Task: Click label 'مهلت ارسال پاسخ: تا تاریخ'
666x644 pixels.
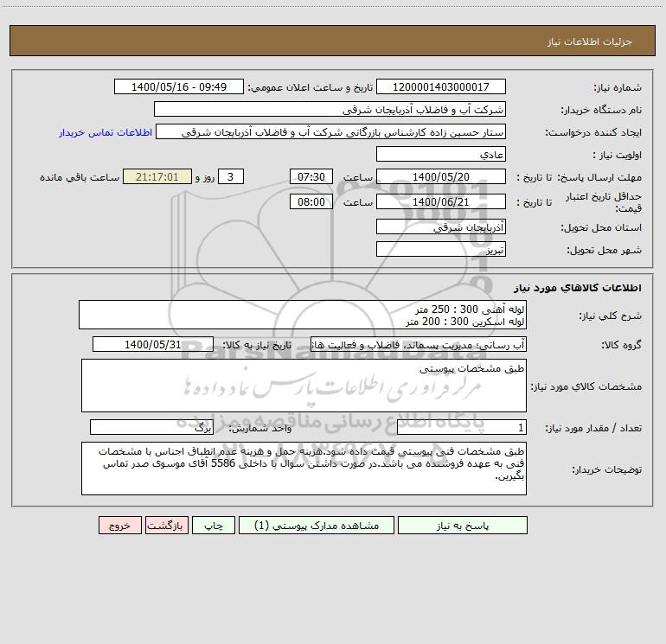Action: [580, 177]
